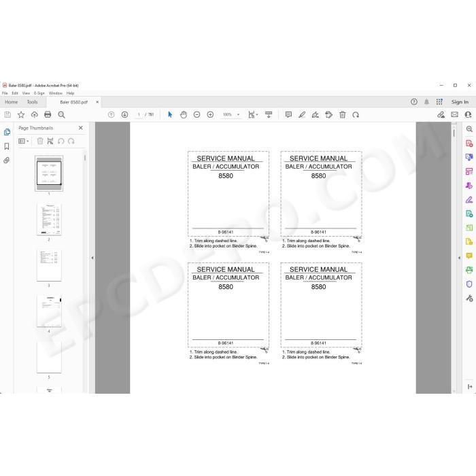Open the View menu
Viewport: 476px width, 476px height.
click(x=26, y=93)
